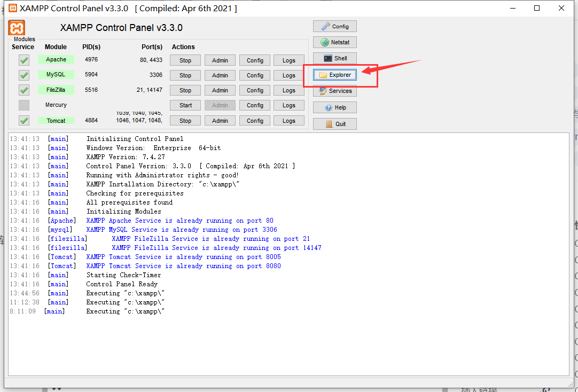Viewport: 578px width, 392px height.
Task: View MySQL Logs
Action: point(289,75)
